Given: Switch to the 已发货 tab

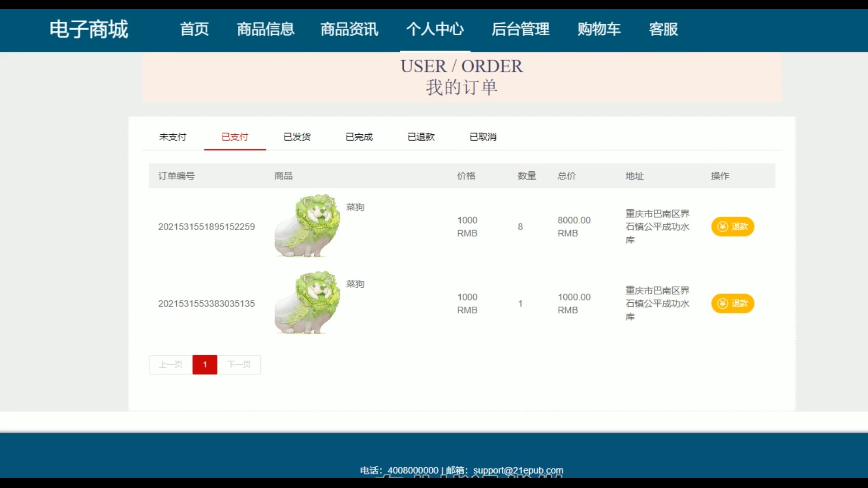Looking at the screenshot, I should click(x=297, y=136).
